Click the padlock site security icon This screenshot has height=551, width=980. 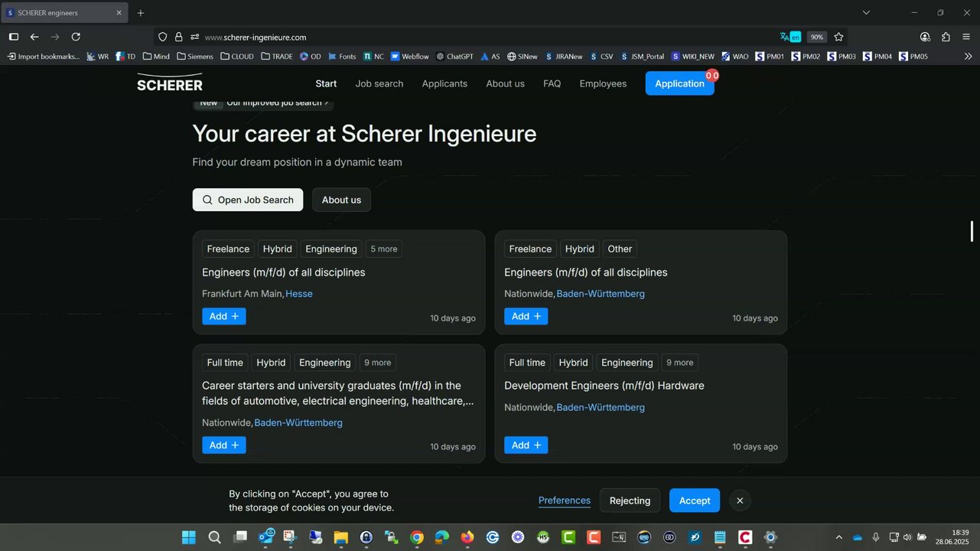point(178,37)
